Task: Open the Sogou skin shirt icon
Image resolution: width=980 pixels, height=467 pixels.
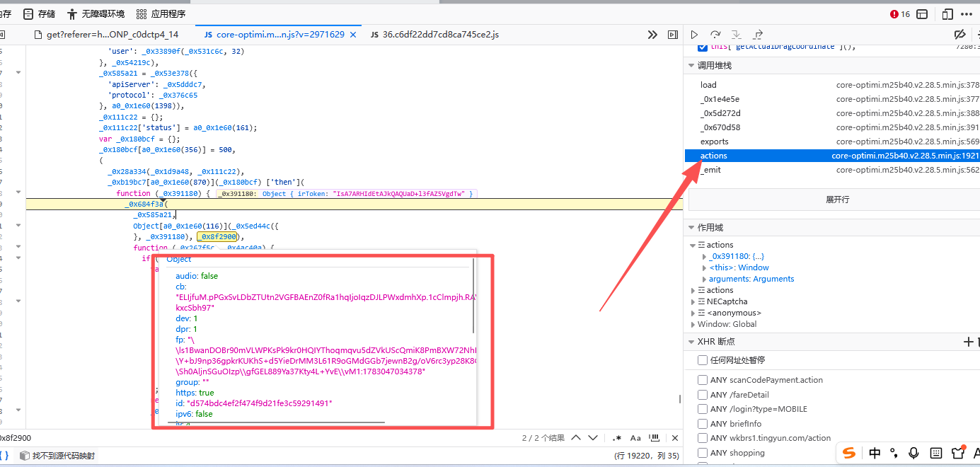Action: click(x=958, y=453)
